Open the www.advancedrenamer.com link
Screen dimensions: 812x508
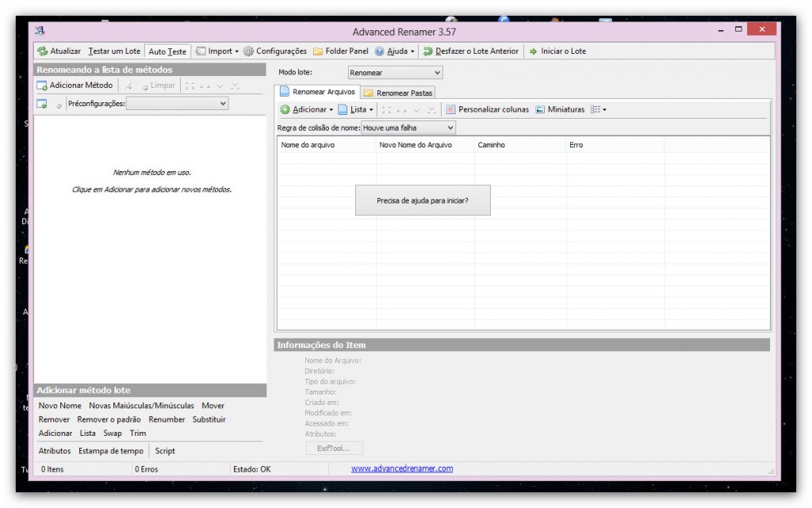402,468
